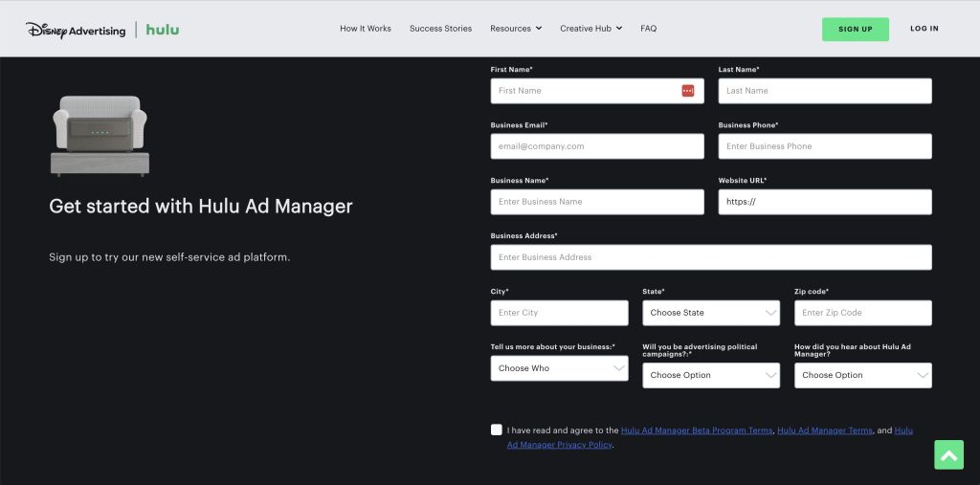This screenshot has height=485, width=980.
Task: Open the How did you hear dropdown
Action: pos(862,375)
